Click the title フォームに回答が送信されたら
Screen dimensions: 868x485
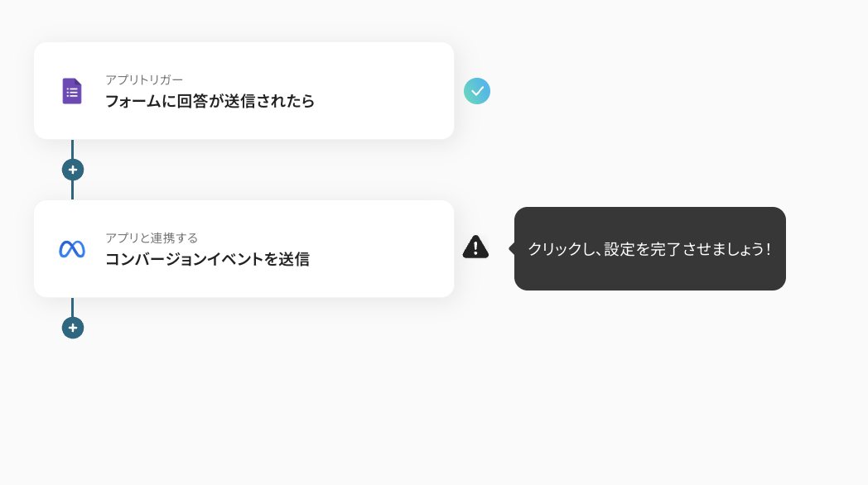(x=210, y=101)
